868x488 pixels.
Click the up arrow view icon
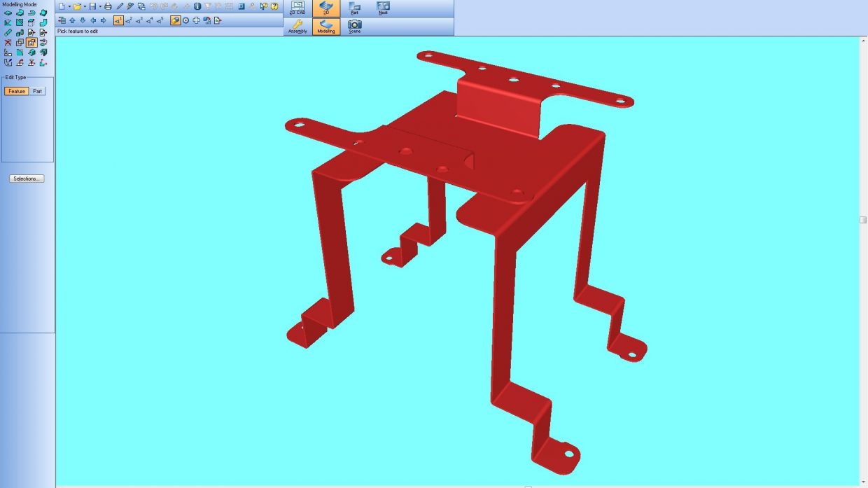[72, 20]
